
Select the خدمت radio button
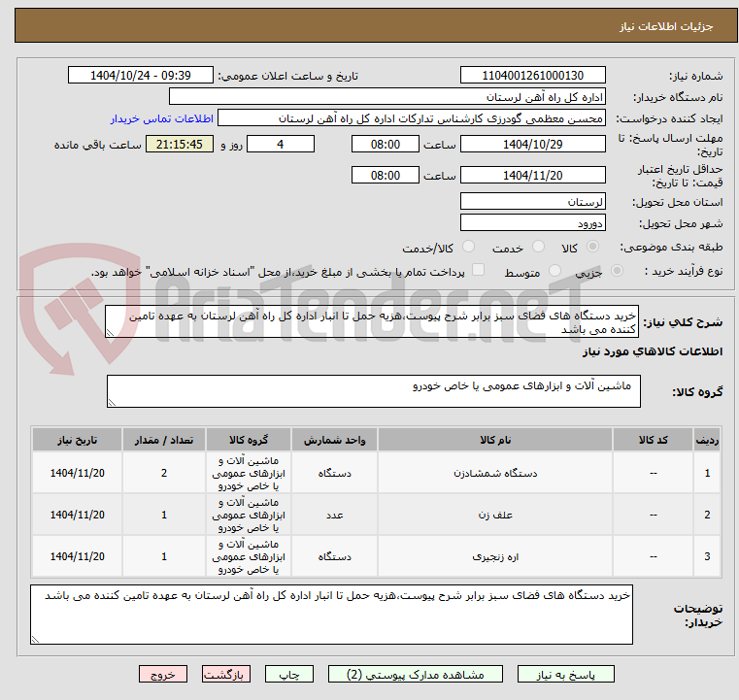(538, 247)
